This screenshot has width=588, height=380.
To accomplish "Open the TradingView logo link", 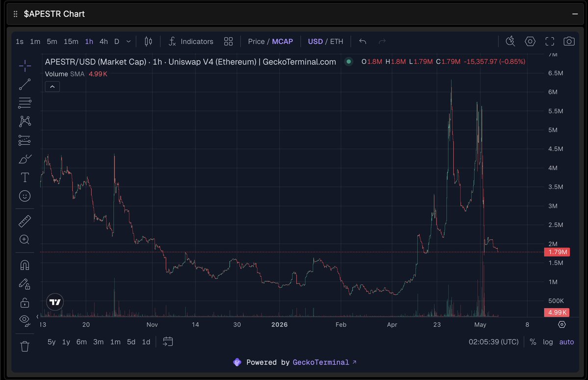I will [55, 302].
